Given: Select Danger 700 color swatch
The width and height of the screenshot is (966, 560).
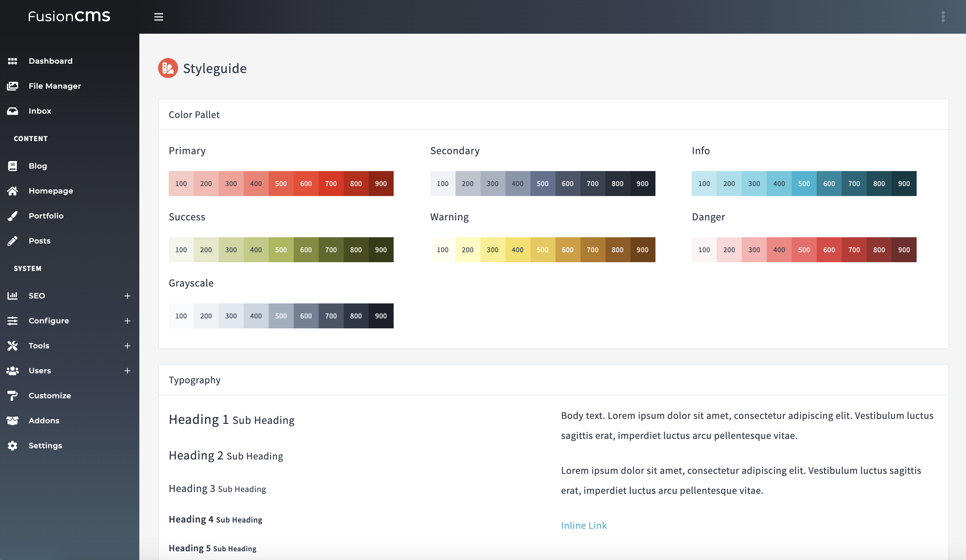Looking at the screenshot, I should (x=854, y=250).
